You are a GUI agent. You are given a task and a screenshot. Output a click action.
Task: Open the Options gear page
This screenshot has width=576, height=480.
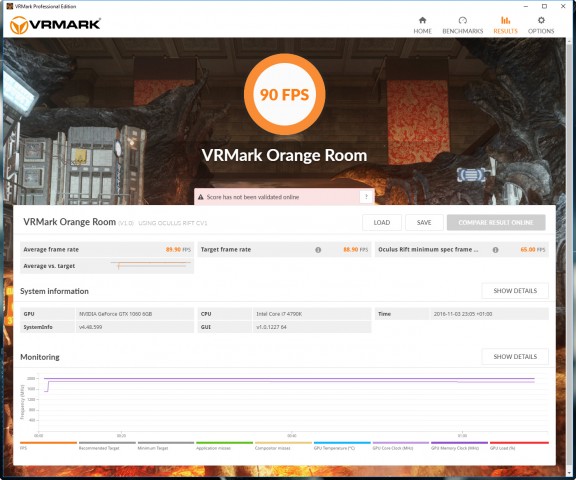pos(541,25)
